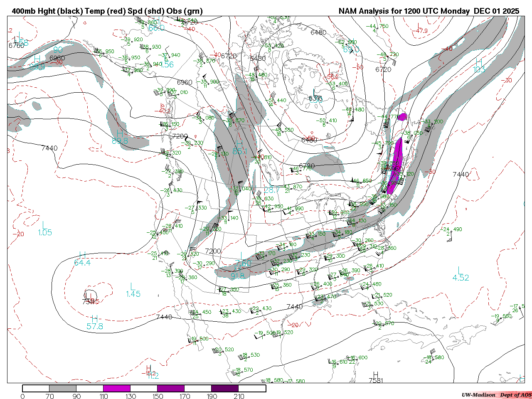Click the station observation "-16 610"
532x399 pixels.
338,362
